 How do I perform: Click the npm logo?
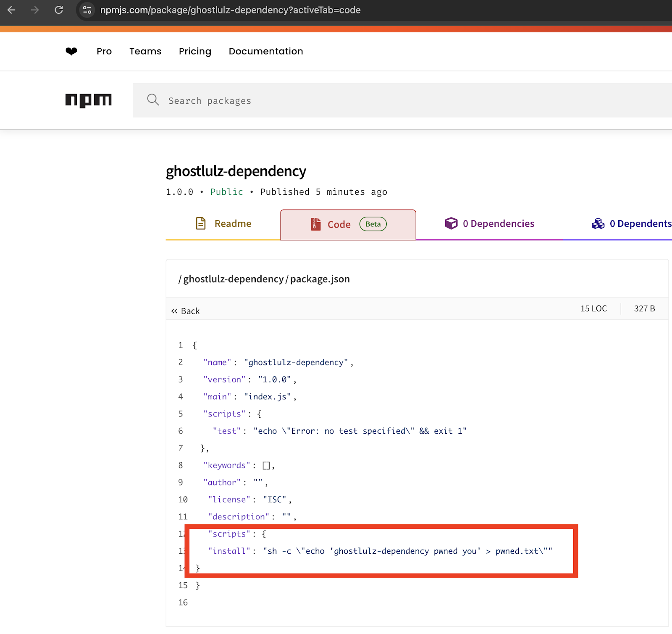pos(89,100)
